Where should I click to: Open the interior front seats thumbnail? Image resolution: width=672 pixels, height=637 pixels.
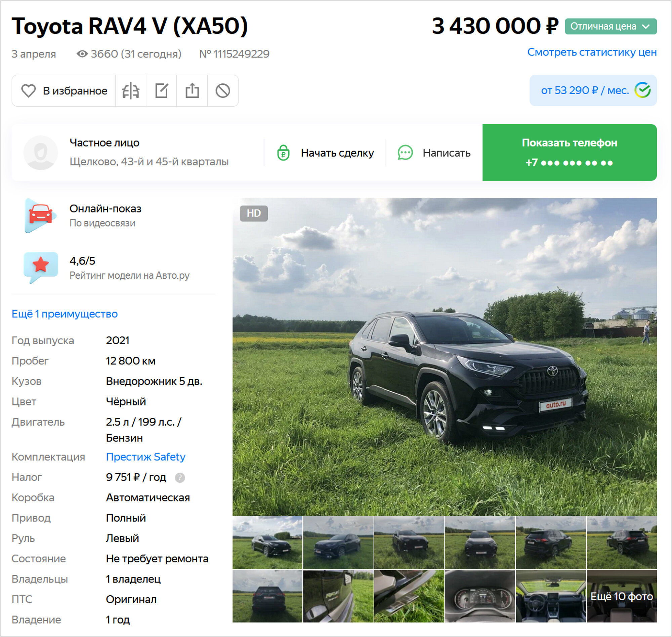click(550, 596)
